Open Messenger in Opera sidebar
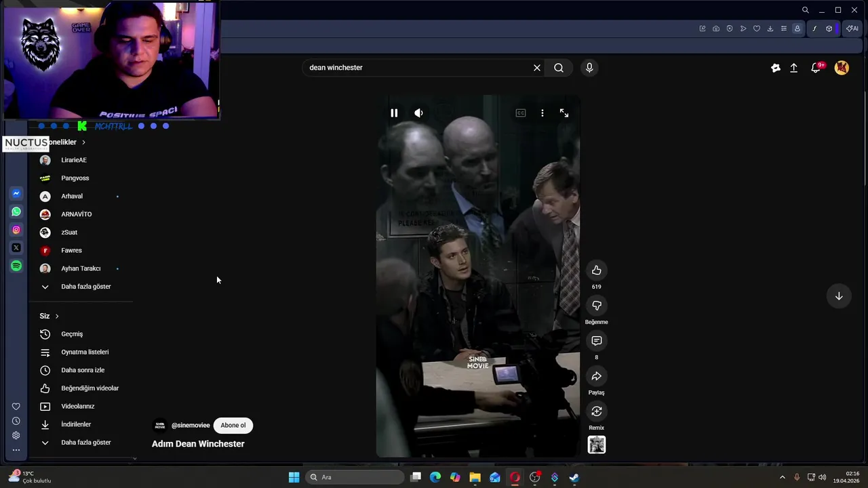Screen dimensions: 868x488 pos(16,194)
